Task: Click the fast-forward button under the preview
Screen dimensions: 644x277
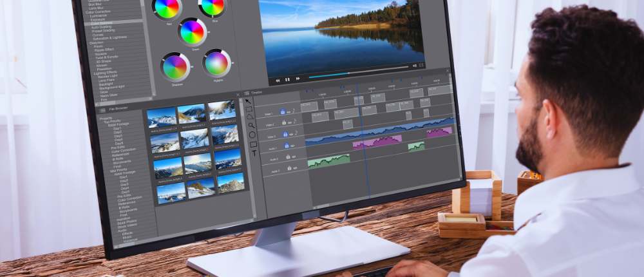Action: pyautogui.click(x=298, y=79)
